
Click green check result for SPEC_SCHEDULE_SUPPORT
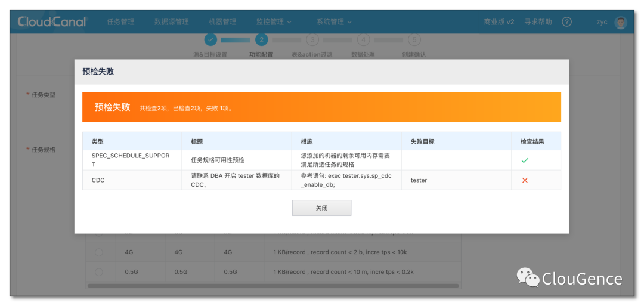525,160
